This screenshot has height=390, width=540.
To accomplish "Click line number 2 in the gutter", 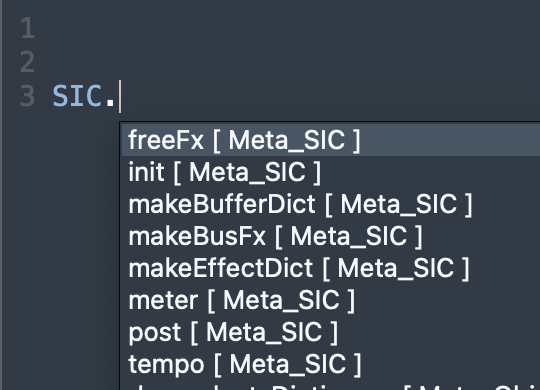I will [28, 62].
